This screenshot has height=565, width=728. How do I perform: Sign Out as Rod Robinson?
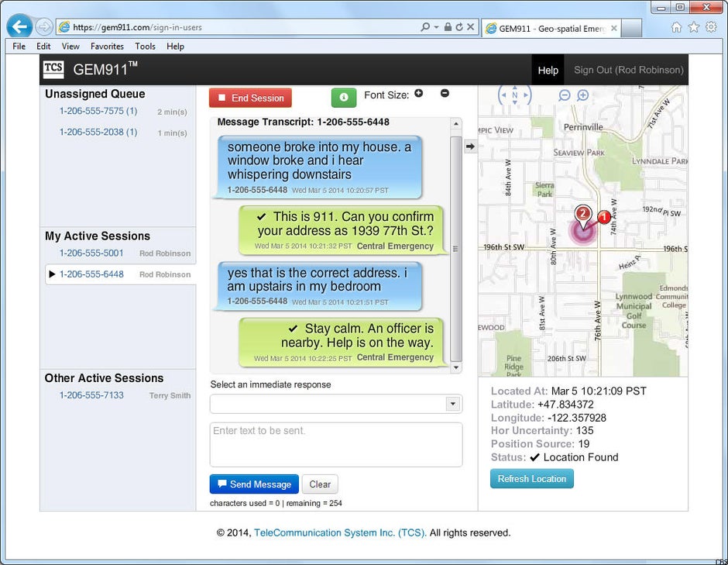(627, 70)
